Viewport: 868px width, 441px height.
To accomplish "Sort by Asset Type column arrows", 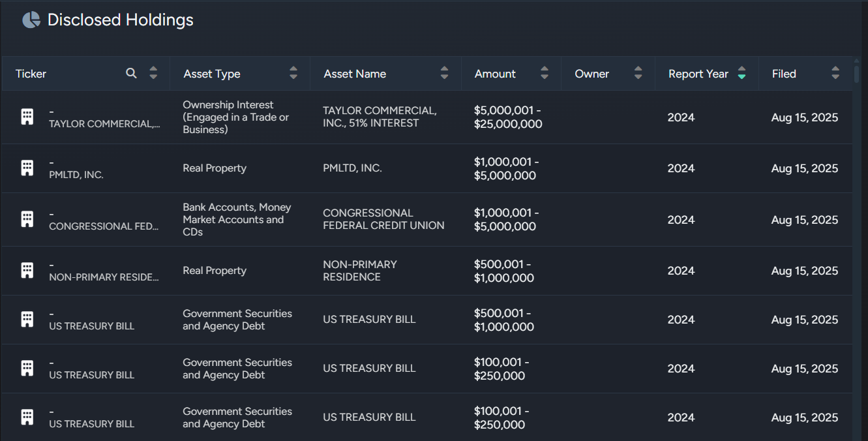I will coord(293,73).
